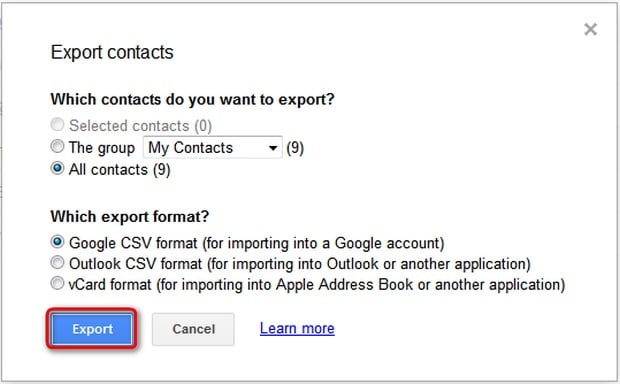Choose the Outlook CSV format radio button
Image resolution: width=620 pixels, height=384 pixels.
[x=57, y=262]
